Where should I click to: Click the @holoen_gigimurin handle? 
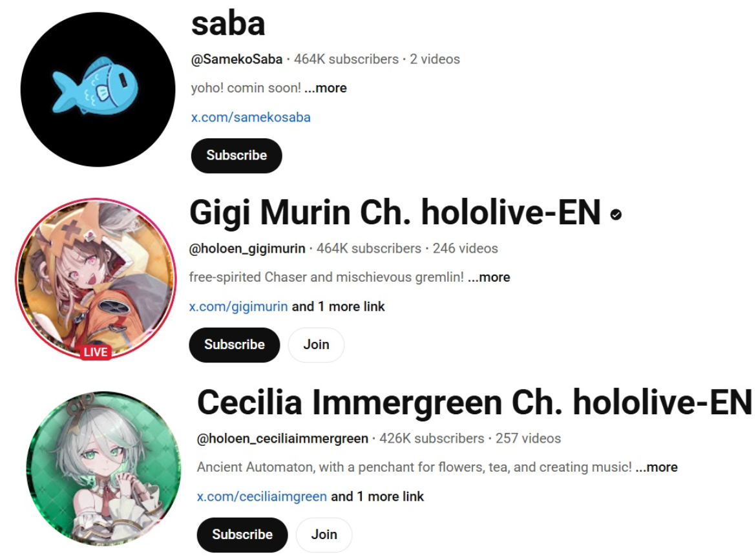[x=247, y=248]
